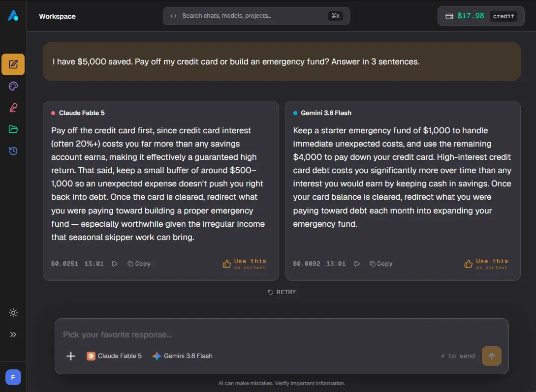The image size is (536, 392).
Task: Click the AI can make mistakes disclaimer
Action: pos(282,383)
